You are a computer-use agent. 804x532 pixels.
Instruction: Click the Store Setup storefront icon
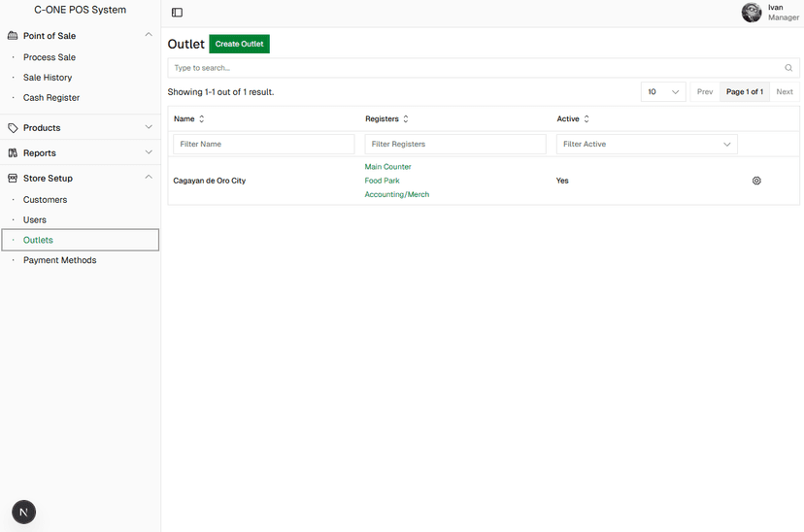(13, 178)
